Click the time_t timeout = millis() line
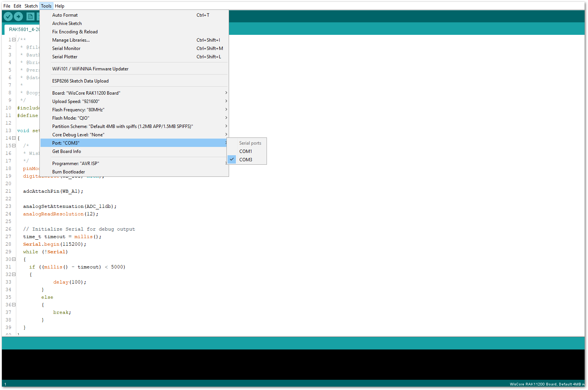 click(62, 237)
